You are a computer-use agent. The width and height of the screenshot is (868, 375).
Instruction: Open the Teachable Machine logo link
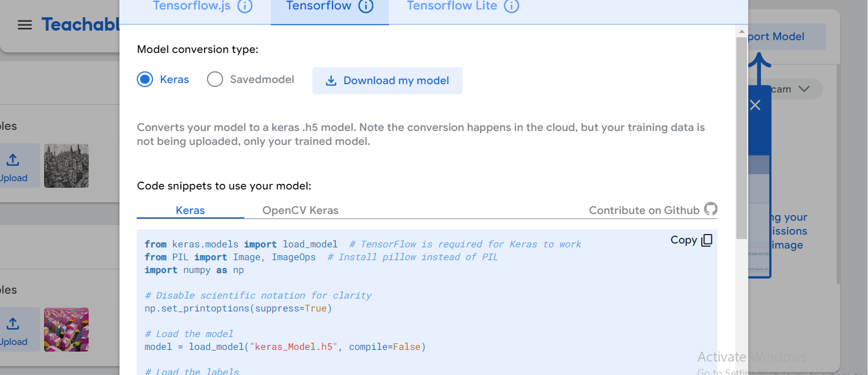click(x=80, y=25)
